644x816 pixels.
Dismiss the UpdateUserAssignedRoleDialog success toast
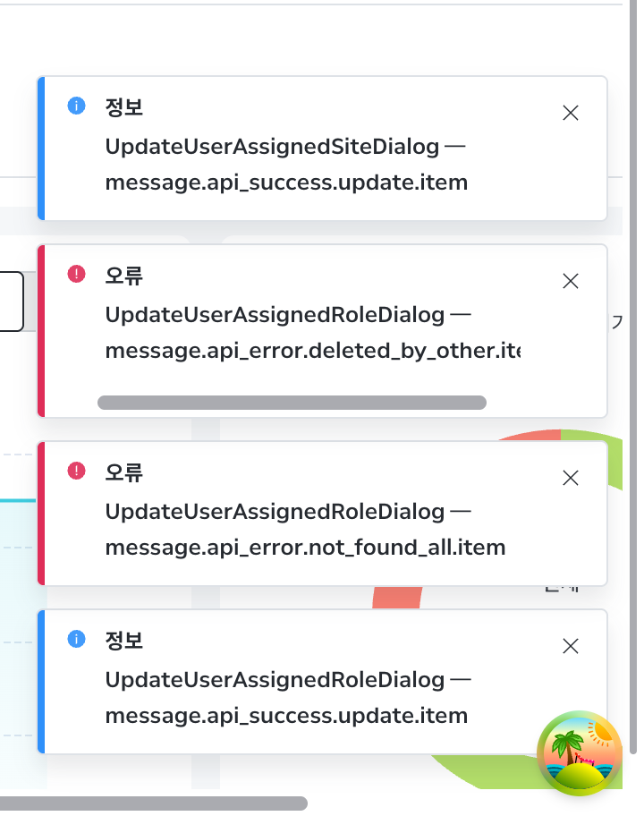[570, 646]
